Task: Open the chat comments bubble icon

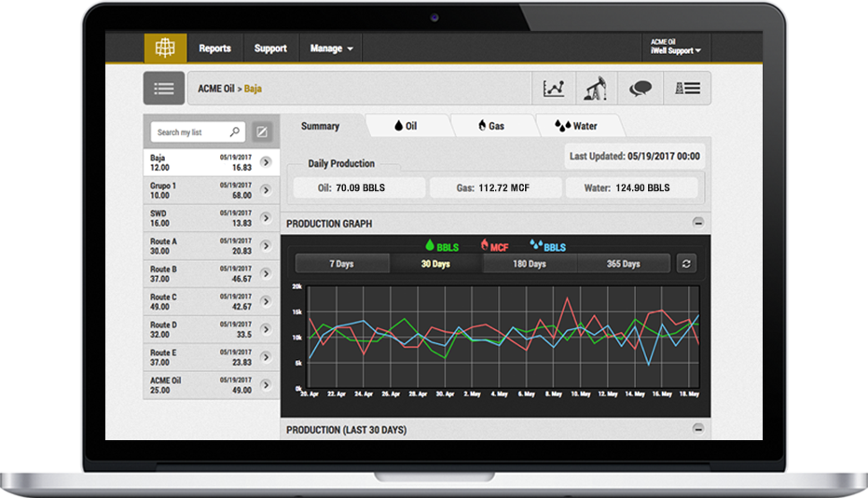Action: tap(640, 89)
